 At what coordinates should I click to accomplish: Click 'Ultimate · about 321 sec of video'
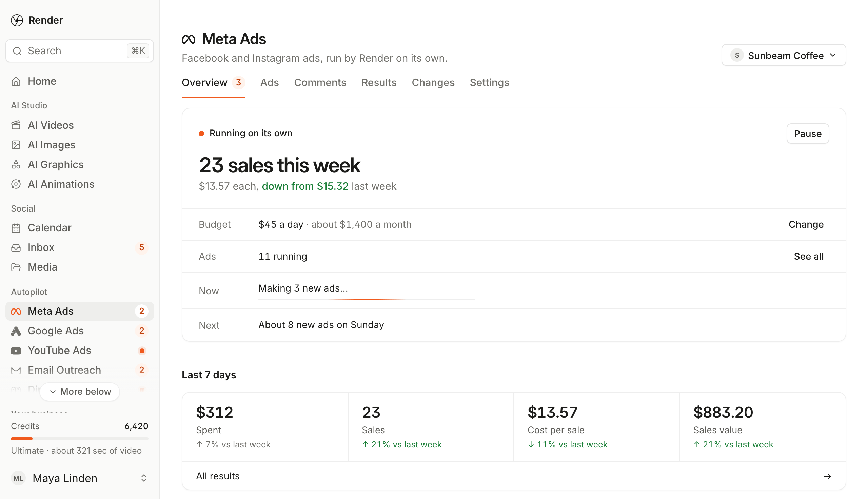click(x=76, y=451)
